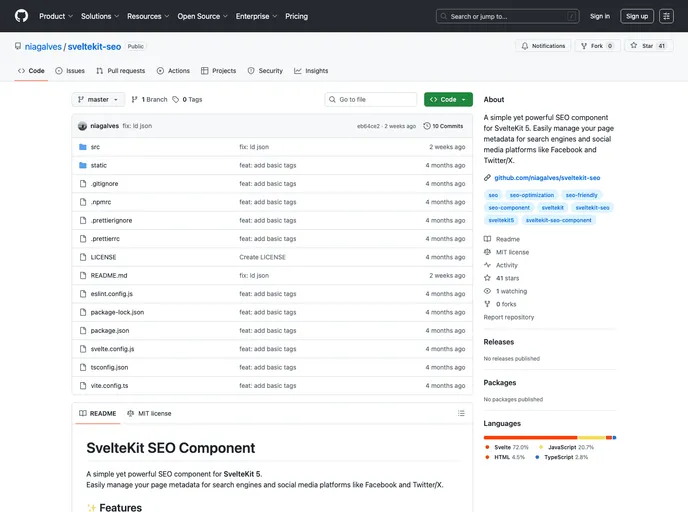Click the TypeScript blue language dot
Screen dimensions: 688x512
[537, 457]
